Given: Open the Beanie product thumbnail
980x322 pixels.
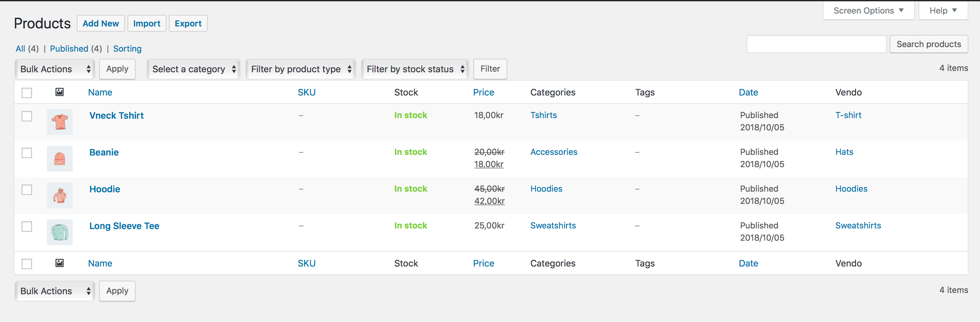Looking at the screenshot, I should (x=59, y=159).
